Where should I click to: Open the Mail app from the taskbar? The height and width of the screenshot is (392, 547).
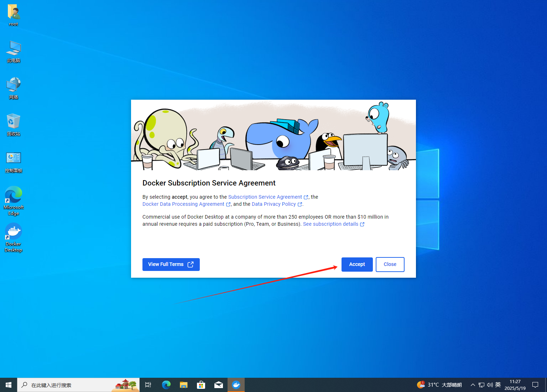[218, 385]
